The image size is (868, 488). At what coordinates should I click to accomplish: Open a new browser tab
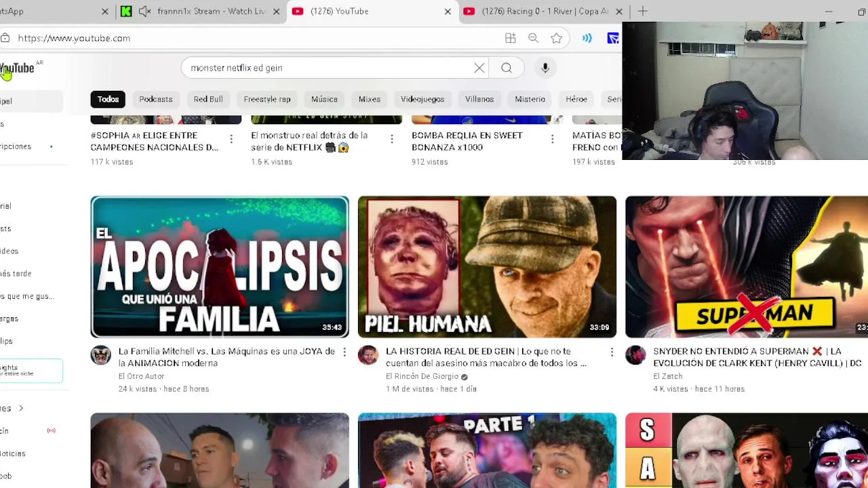tap(643, 12)
